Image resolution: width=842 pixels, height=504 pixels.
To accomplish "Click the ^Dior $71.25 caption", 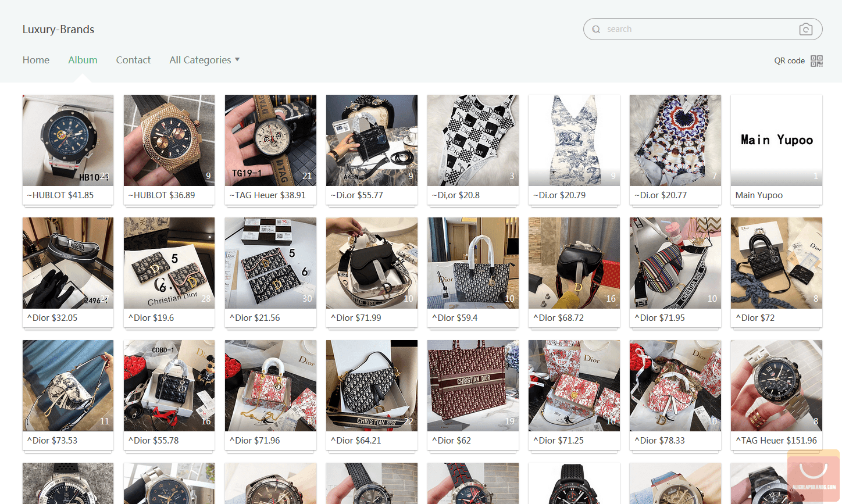I will click(x=558, y=441).
